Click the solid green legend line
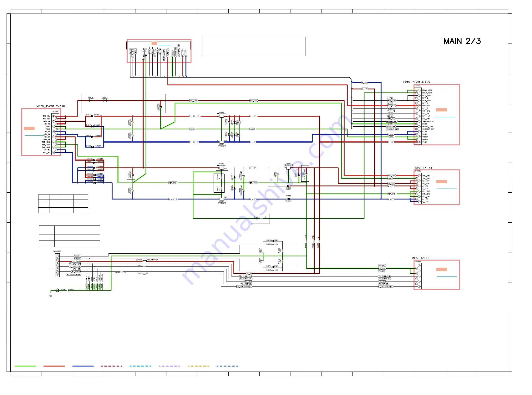Screen dimensions: 532x395 tap(25, 366)
